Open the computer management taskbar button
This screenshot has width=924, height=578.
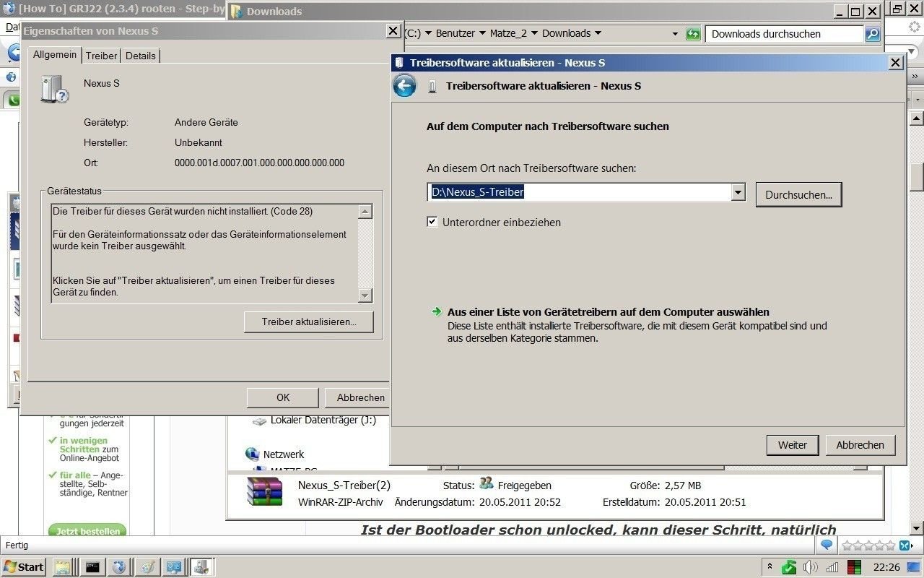174,567
